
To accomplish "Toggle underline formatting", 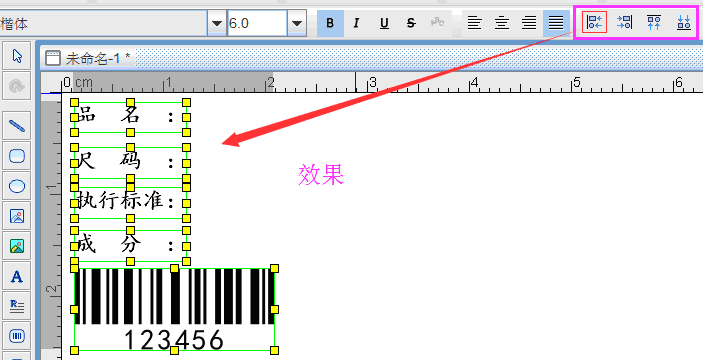I will tap(384, 23).
